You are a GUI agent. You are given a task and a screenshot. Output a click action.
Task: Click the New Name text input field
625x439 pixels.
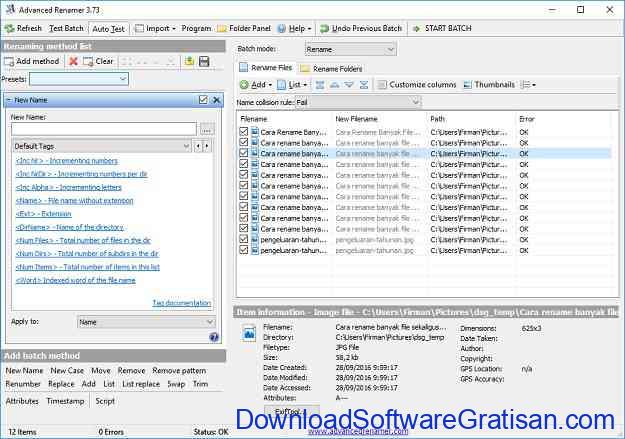point(104,130)
